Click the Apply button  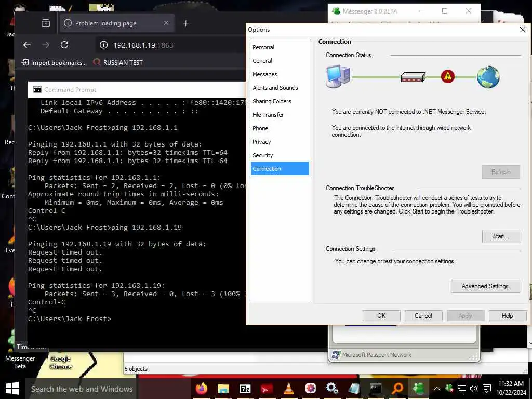[465, 315]
